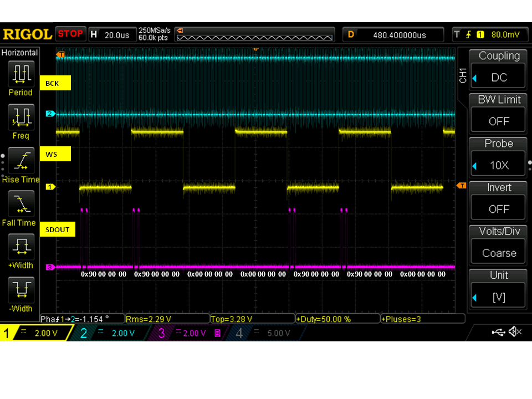The width and height of the screenshot is (532, 399).
Task: Click the 250MSa/s sample rate text
Action: tap(155, 30)
